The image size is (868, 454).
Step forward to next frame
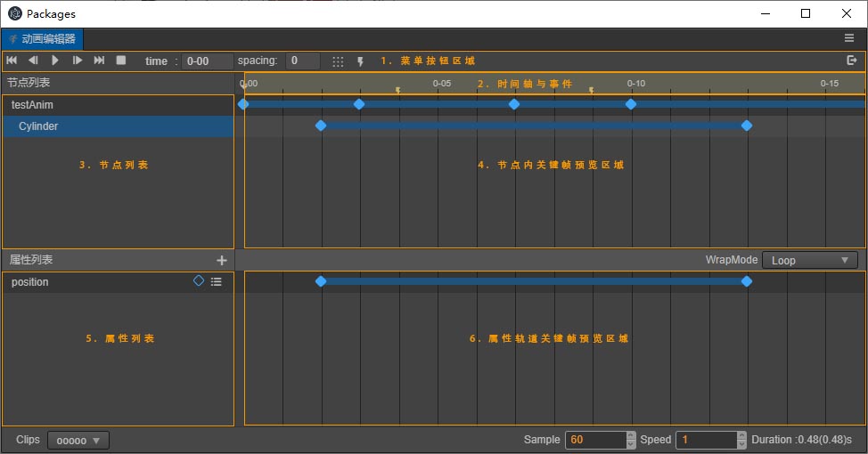pos(78,61)
